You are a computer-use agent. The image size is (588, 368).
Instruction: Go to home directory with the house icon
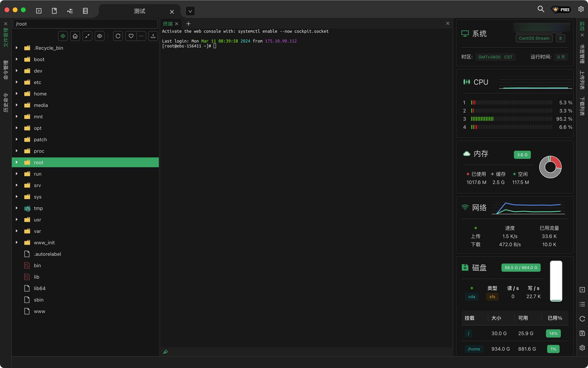pos(75,36)
